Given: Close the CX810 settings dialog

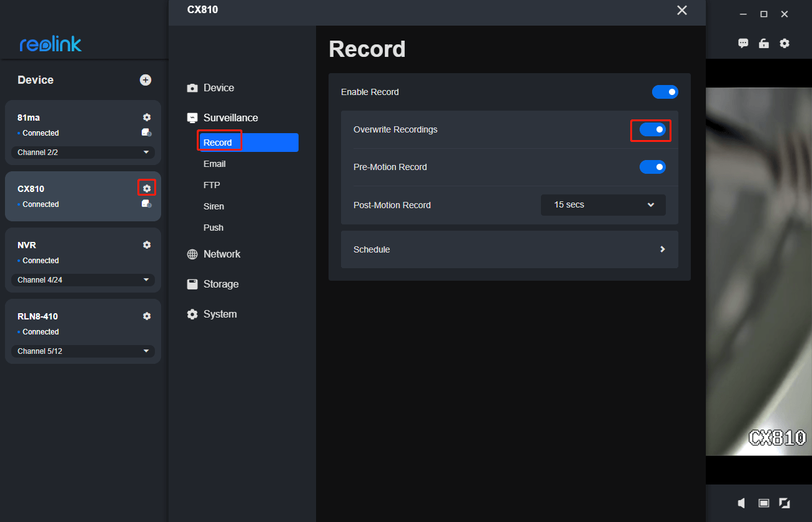Looking at the screenshot, I should point(682,10).
